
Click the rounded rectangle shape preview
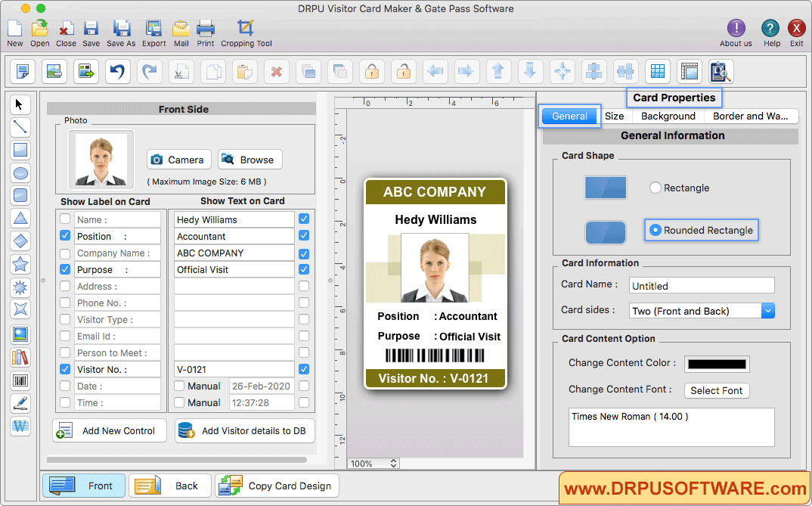[606, 232]
